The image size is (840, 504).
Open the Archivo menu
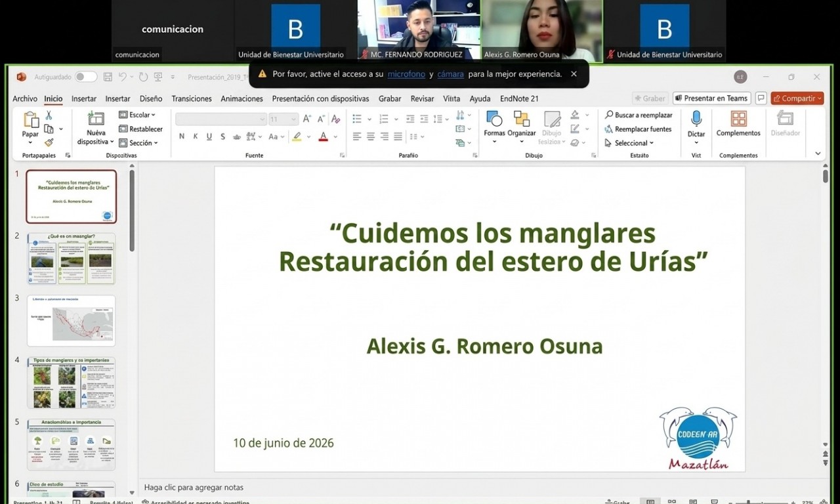(25, 98)
